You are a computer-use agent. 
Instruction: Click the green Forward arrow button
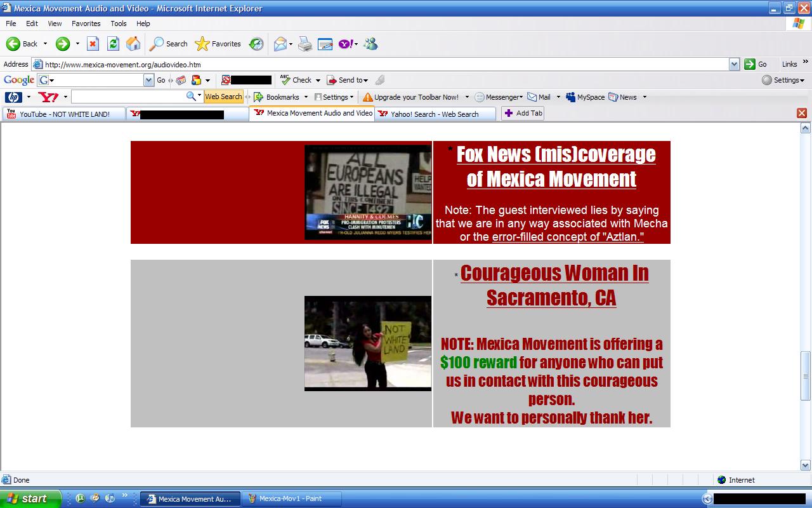coord(63,44)
